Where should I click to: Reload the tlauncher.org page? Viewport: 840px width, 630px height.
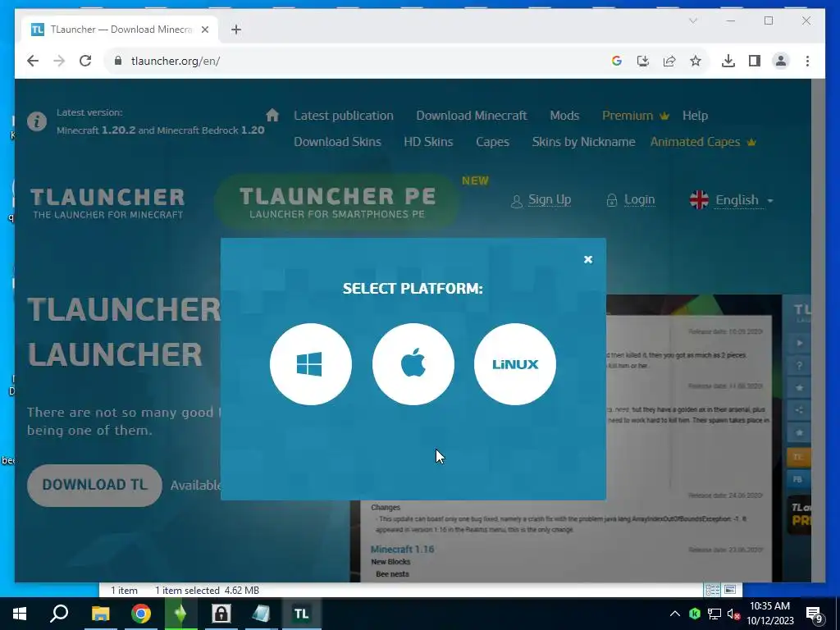pos(85,61)
